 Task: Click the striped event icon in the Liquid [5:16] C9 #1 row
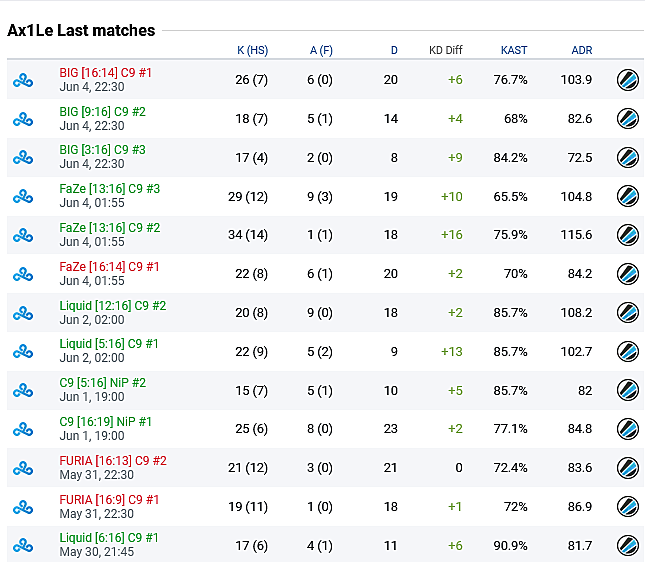pyautogui.click(x=627, y=351)
